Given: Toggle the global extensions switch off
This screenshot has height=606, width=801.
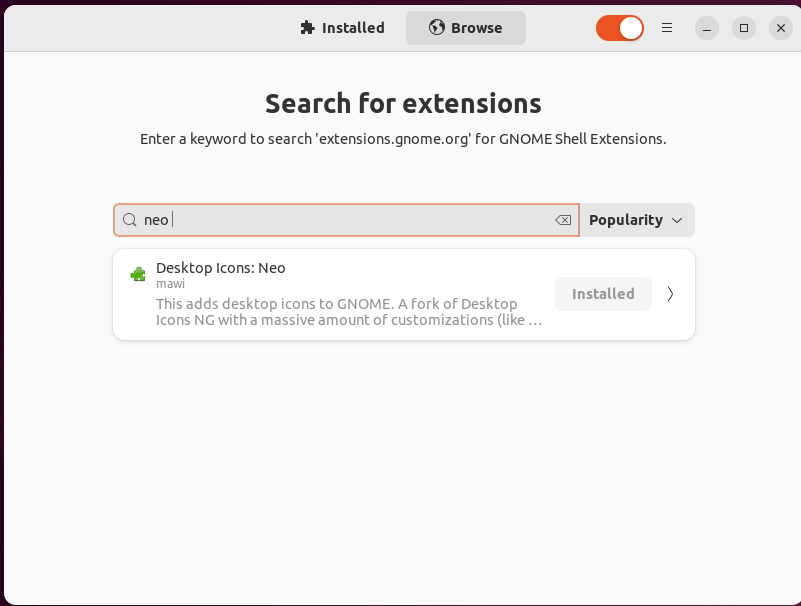Looking at the screenshot, I should (620, 28).
